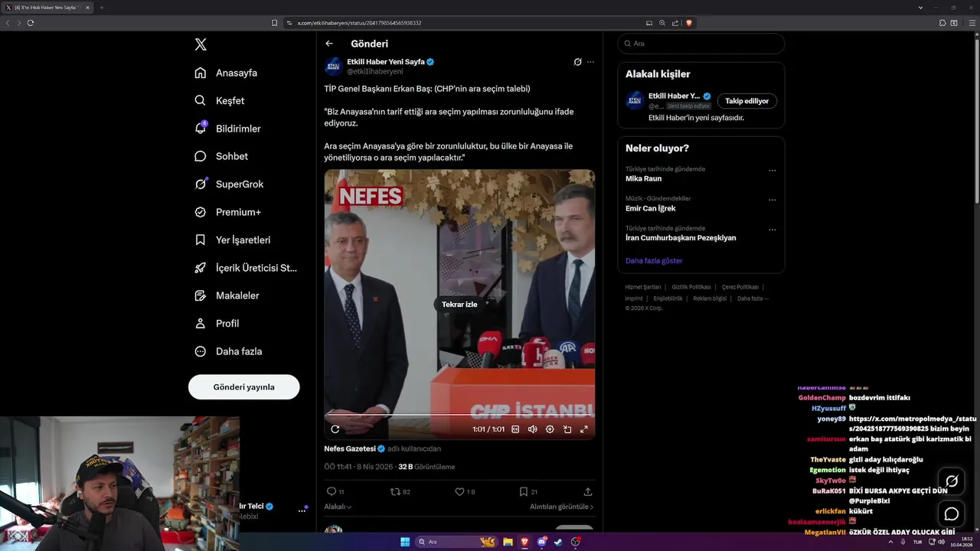Open the Alakalı sort dropdown
Viewport: 980px width, 551px height.
coord(338,507)
